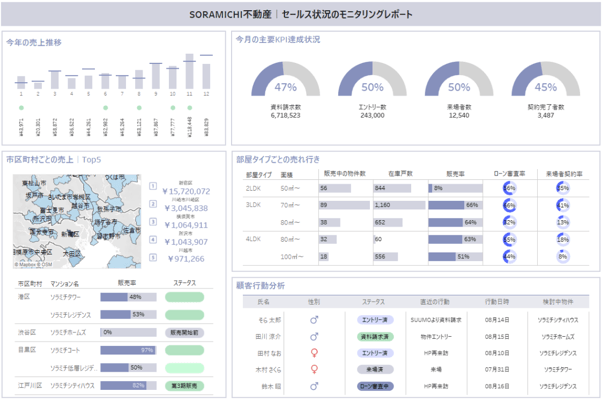Click the rank 1 badge in Top5 list
The width and height of the screenshot is (602, 399).
pos(153,186)
